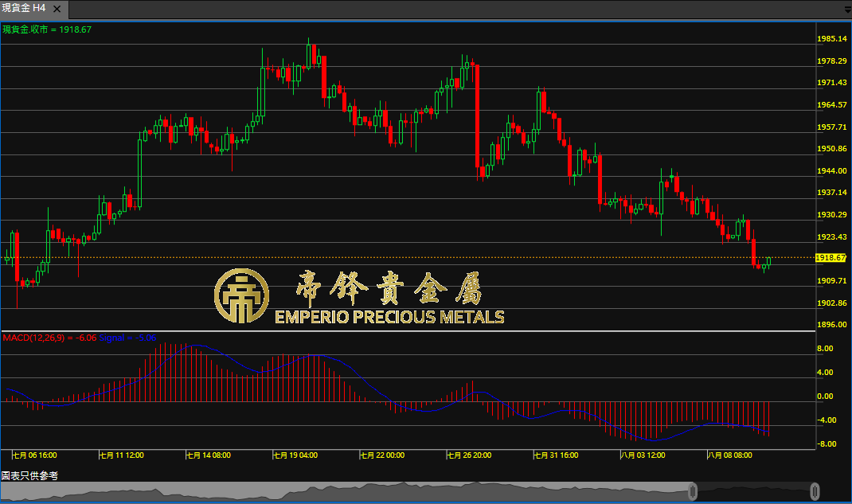
Task: Click the 1923.43 price axis label
Action: point(832,236)
